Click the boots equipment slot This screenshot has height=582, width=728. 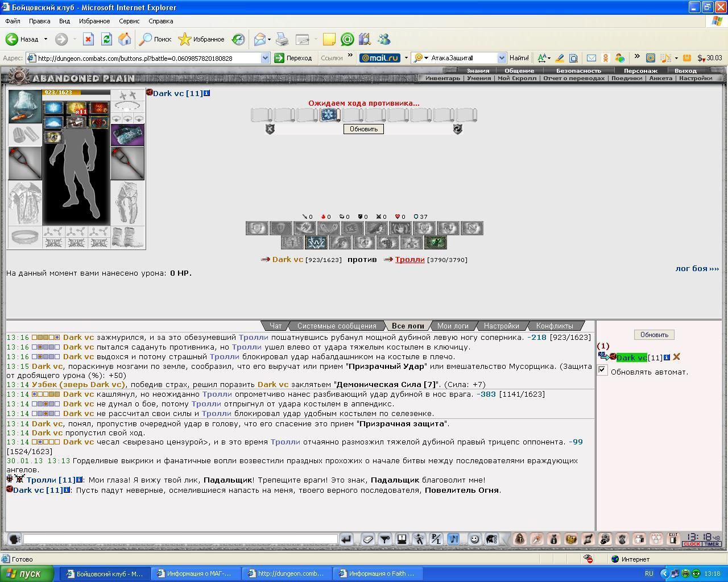(127, 238)
